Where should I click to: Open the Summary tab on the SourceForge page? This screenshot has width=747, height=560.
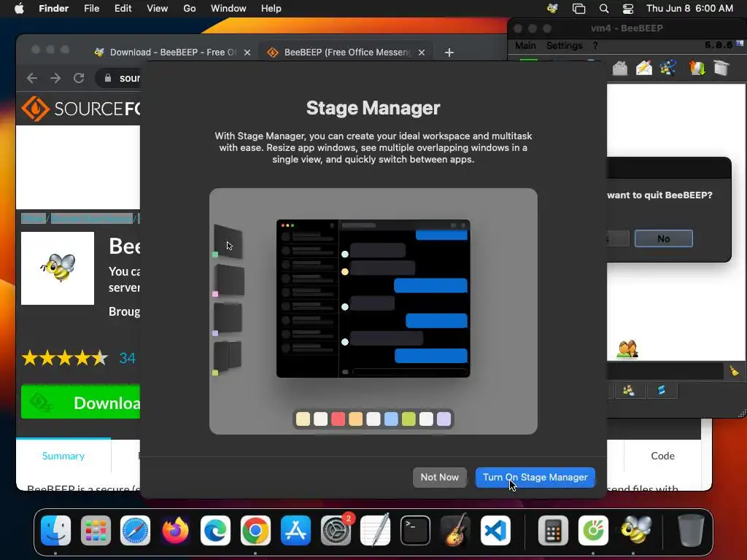click(x=63, y=456)
